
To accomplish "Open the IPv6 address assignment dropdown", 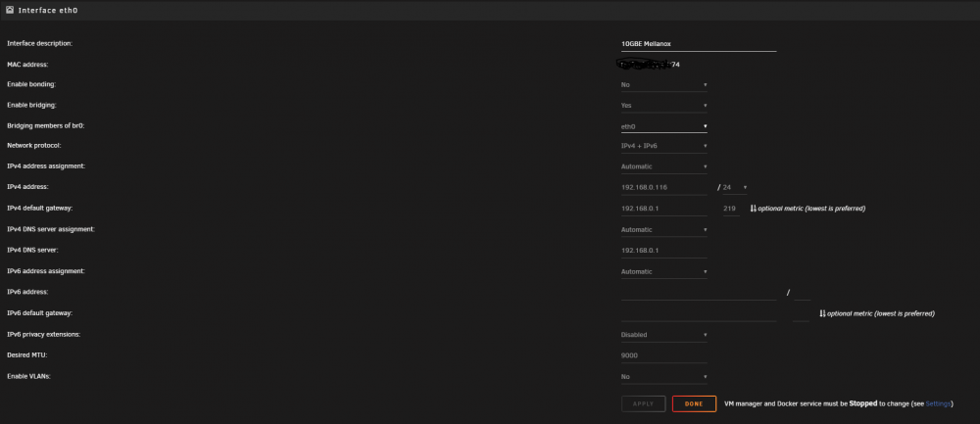I will click(x=663, y=271).
